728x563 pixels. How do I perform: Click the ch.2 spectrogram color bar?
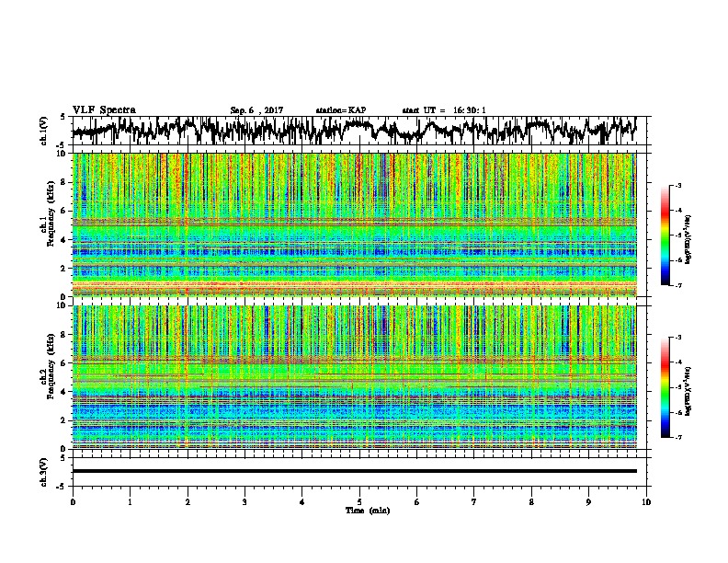(665, 387)
